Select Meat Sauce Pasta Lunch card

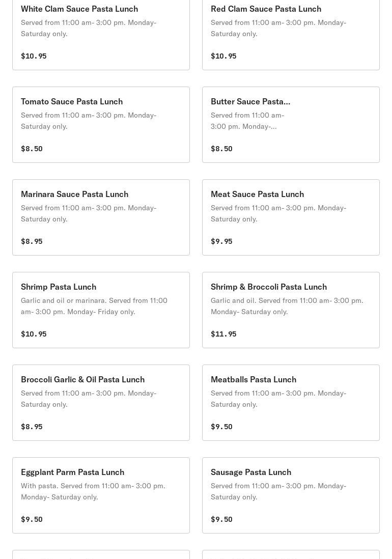(291, 217)
